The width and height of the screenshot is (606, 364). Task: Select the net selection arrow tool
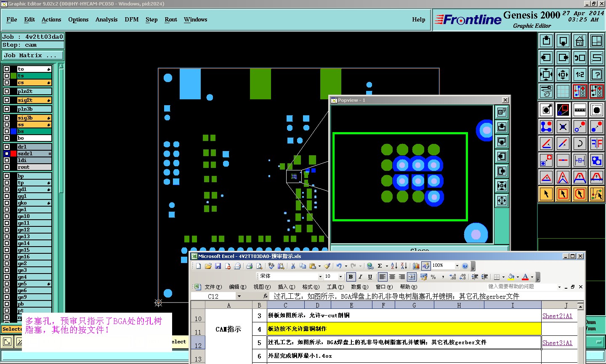click(x=597, y=194)
